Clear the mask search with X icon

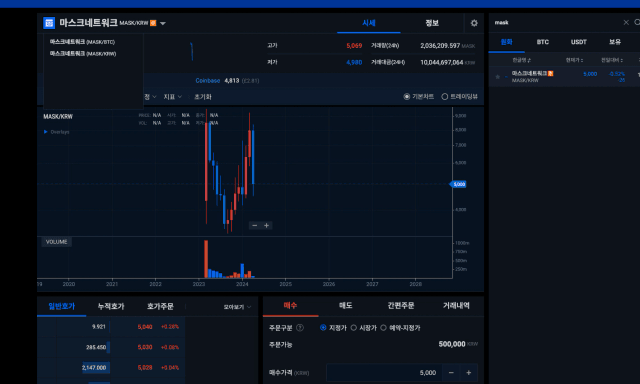pyautogui.click(x=626, y=22)
